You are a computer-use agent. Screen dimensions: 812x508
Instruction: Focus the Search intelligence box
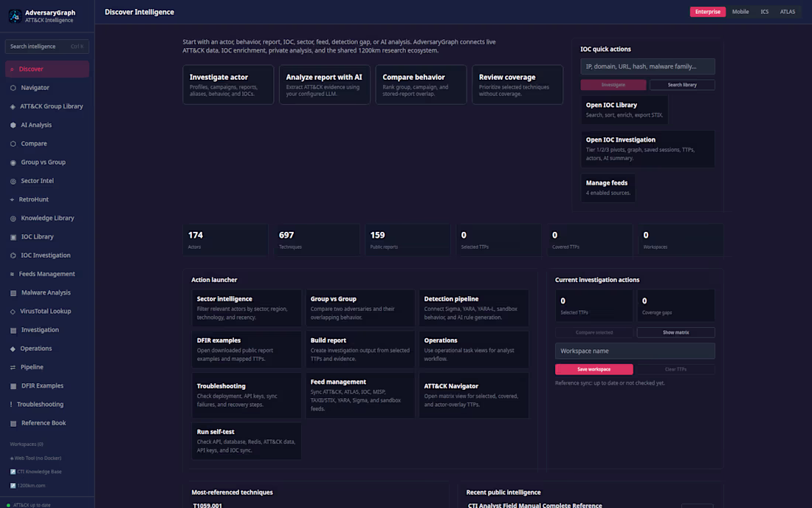(47, 47)
